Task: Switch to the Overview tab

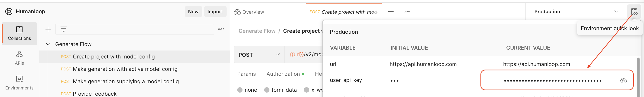Action: coord(249,12)
